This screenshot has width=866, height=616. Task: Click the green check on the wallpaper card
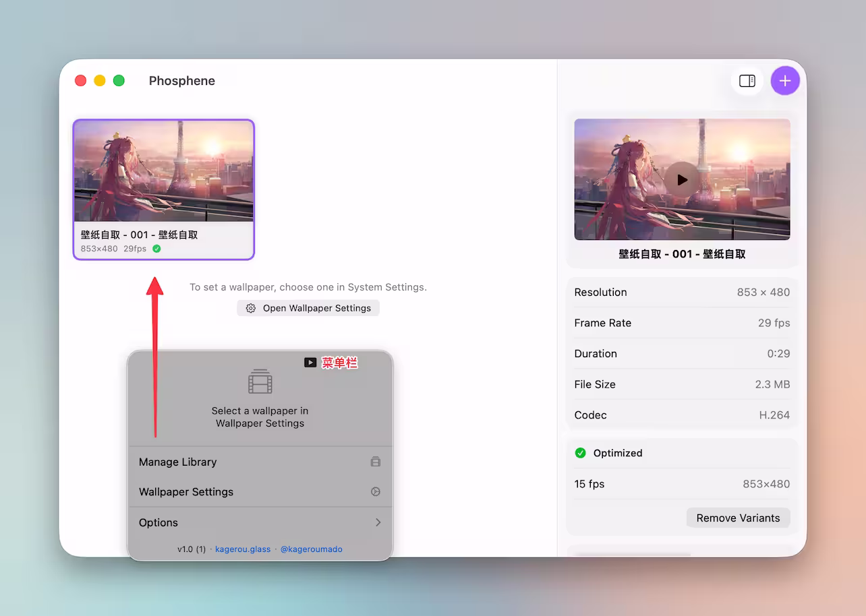156,249
